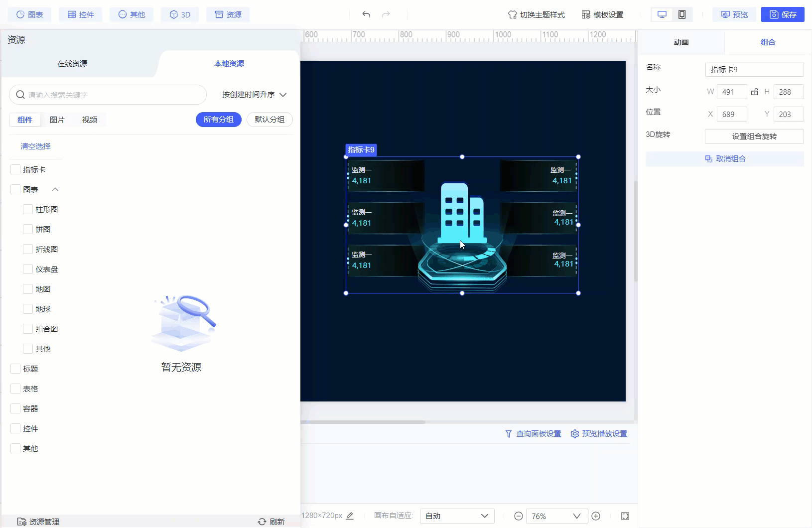This screenshot has height=528, width=812.
Task: Click the canvas size edit pencil icon
Action: [x=350, y=516]
